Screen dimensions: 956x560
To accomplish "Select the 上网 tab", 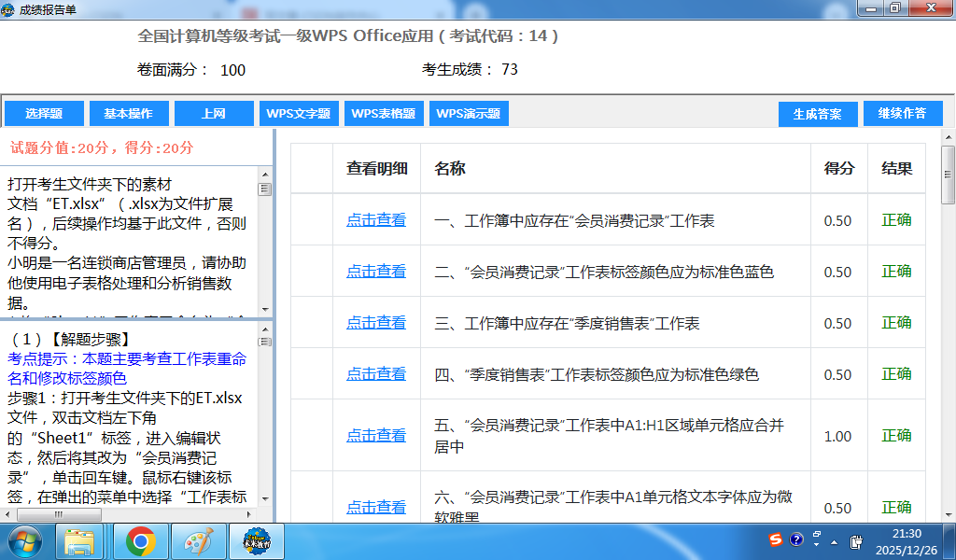I will (x=214, y=114).
